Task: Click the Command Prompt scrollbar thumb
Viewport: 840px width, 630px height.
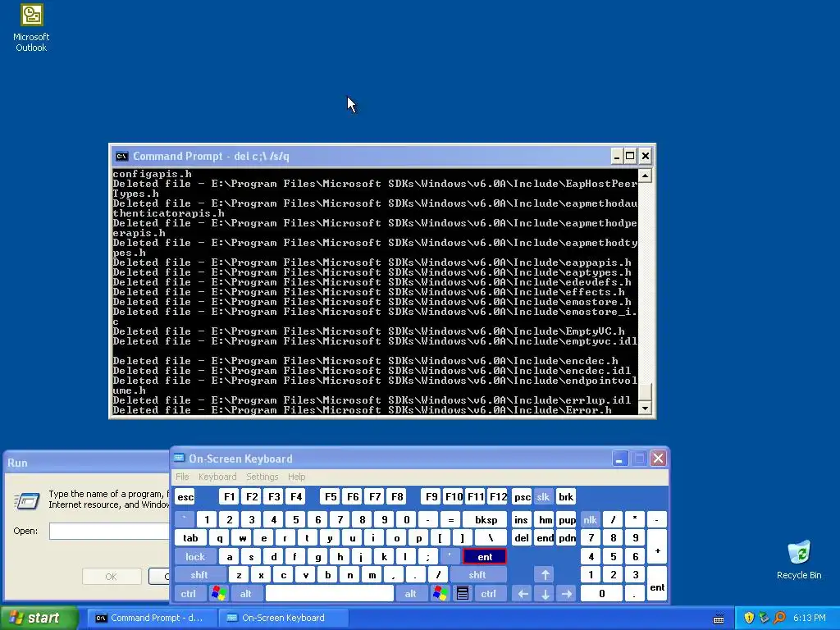Action: click(645, 391)
